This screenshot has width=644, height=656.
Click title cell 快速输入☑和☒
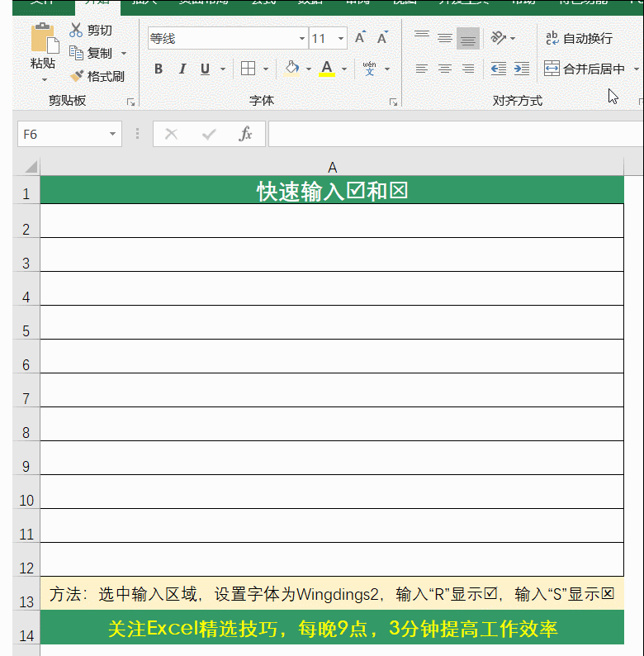click(332, 190)
